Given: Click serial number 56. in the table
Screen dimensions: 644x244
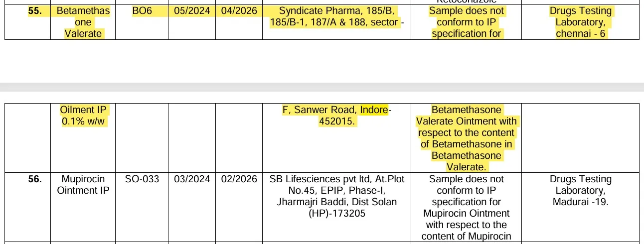Looking at the screenshot, I should point(35,179).
